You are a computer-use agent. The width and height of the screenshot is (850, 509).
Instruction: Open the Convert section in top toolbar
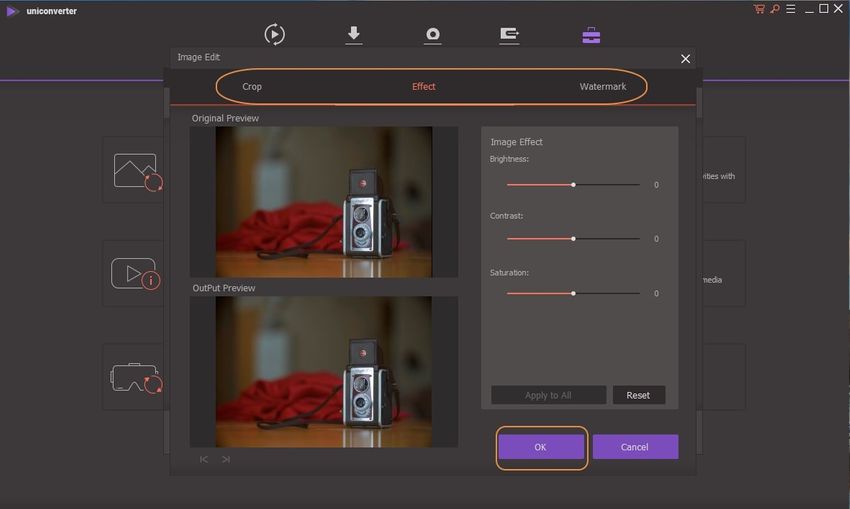click(x=274, y=34)
